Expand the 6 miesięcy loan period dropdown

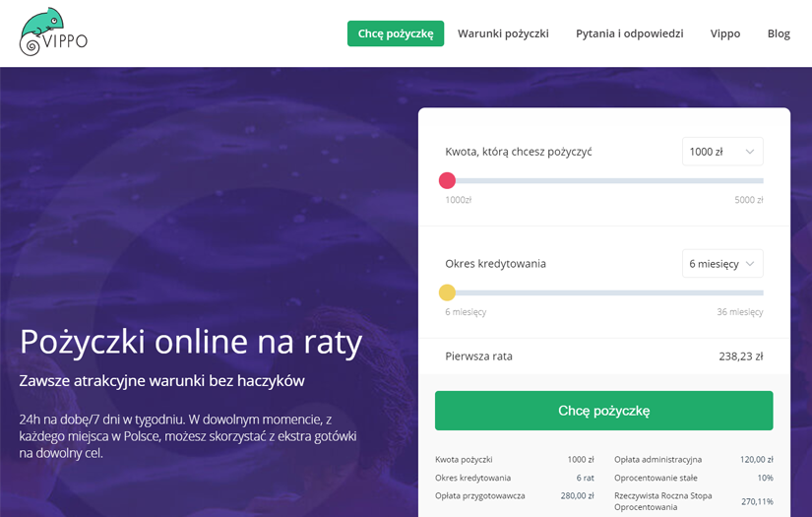[722, 264]
